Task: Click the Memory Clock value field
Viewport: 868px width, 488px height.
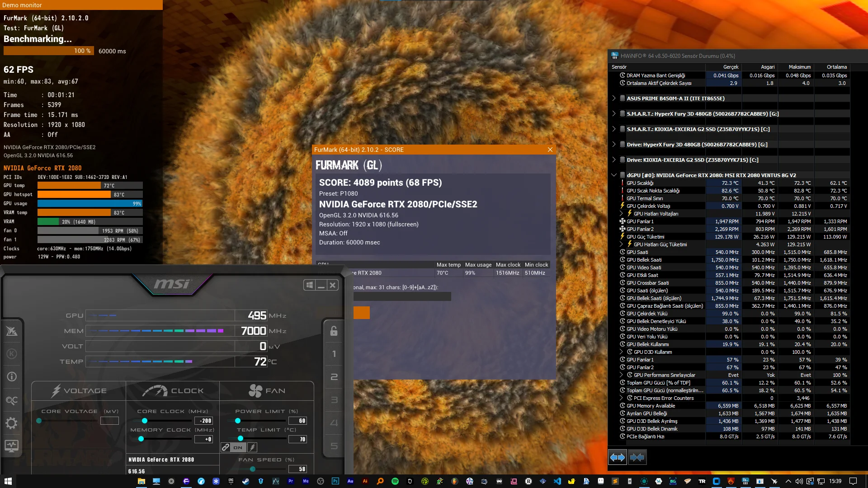Action: pos(203,439)
